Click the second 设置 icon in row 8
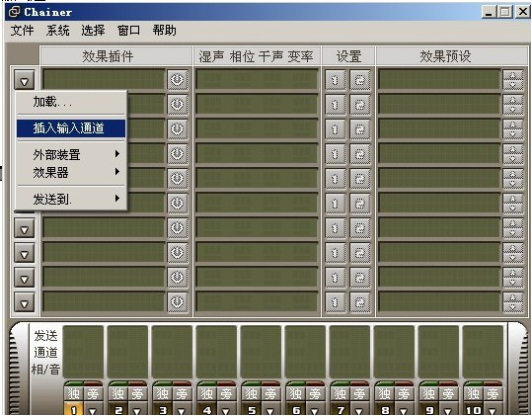 360,253
